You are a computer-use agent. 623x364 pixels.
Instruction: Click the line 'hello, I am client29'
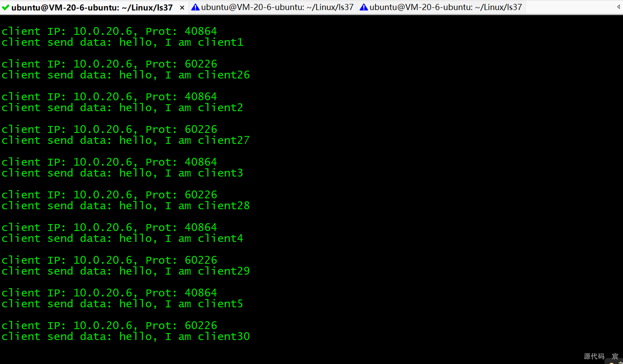(126, 271)
